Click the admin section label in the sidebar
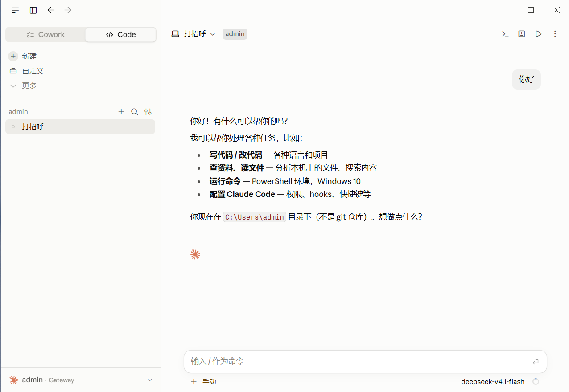Image resolution: width=569 pixels, height=392 pixels. coord(18,112)
